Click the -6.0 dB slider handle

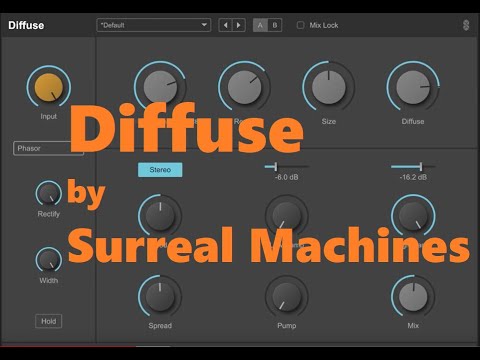(275, 166)
